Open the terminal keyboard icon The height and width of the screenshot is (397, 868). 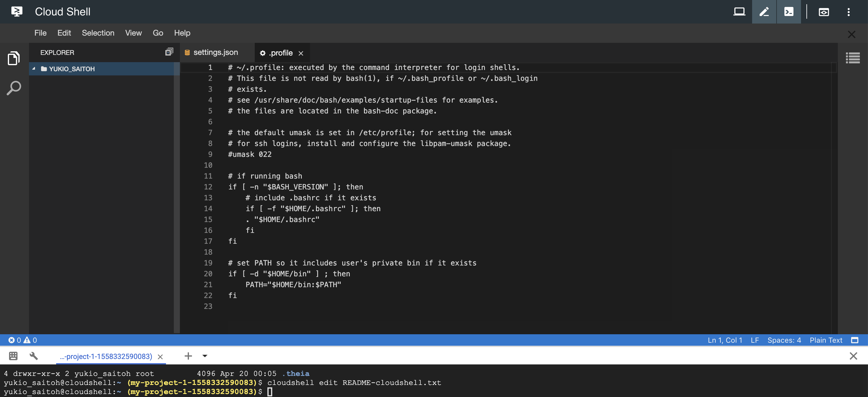(x=13, y=356)
